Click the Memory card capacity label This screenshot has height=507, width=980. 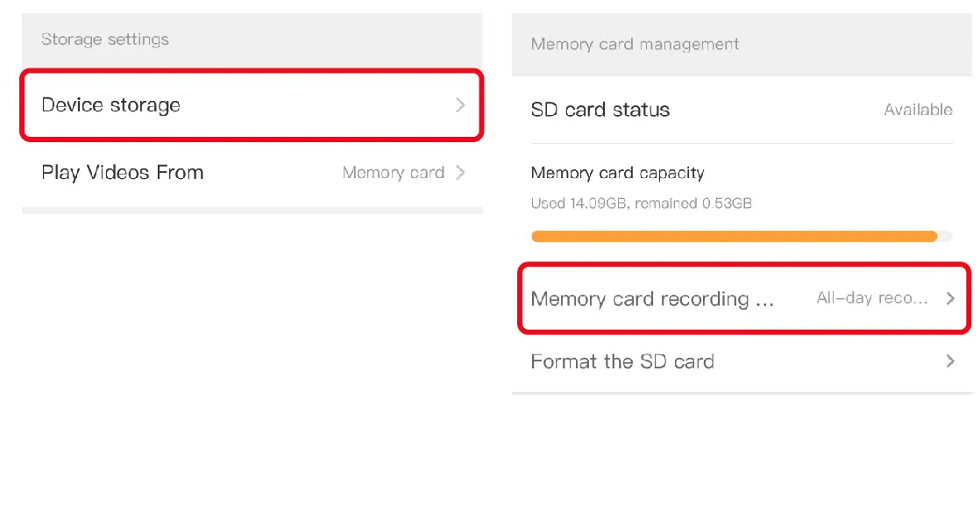[618, 173]
